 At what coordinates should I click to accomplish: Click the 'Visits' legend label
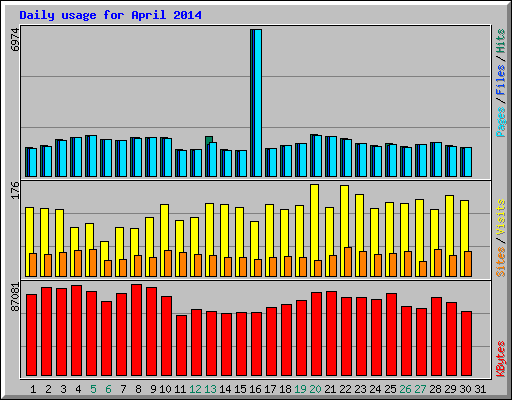tap(501, 218)
